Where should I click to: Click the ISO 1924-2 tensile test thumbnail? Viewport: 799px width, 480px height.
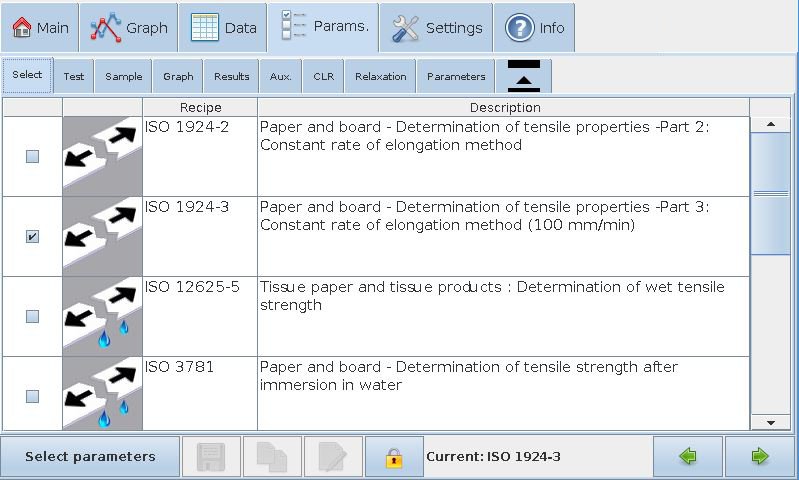102,156
